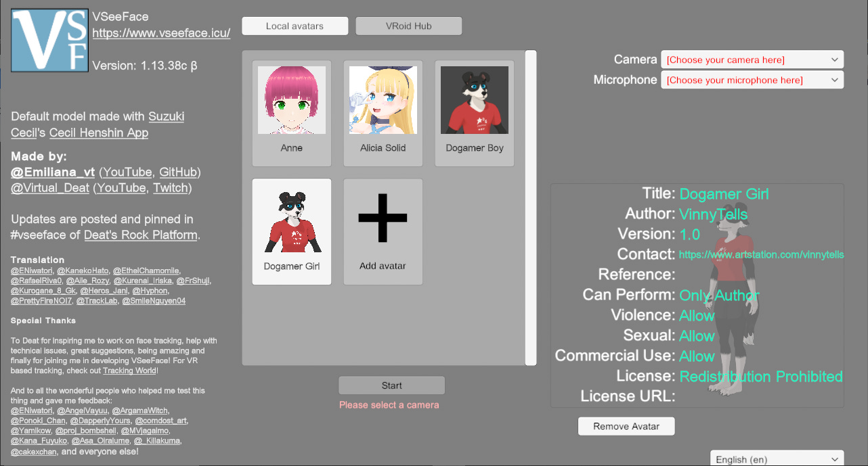The width and height of the screenshot is (868, 466).
Task: Open the @Kana_Fuyuko tester link
Action: (39, 441)
